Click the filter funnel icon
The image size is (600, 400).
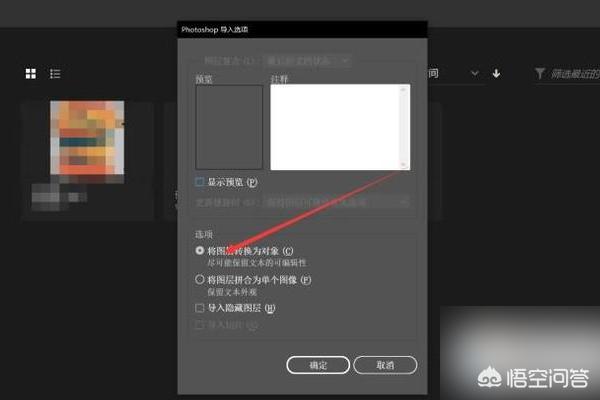pyautogui.click(x=541, y=74)
